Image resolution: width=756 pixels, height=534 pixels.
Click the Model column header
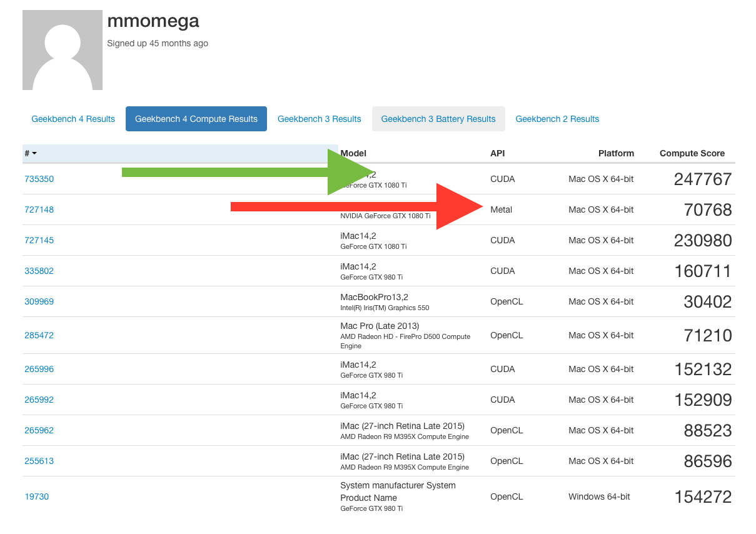point(353,153)
